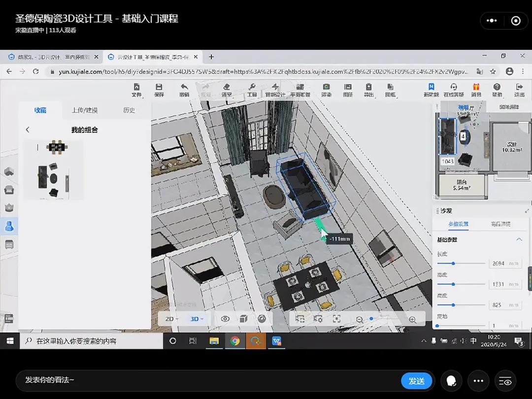Switch to the 上传/建模 tab
The width and height of the screenshot is (532, 399).
(x=85, y=110)
